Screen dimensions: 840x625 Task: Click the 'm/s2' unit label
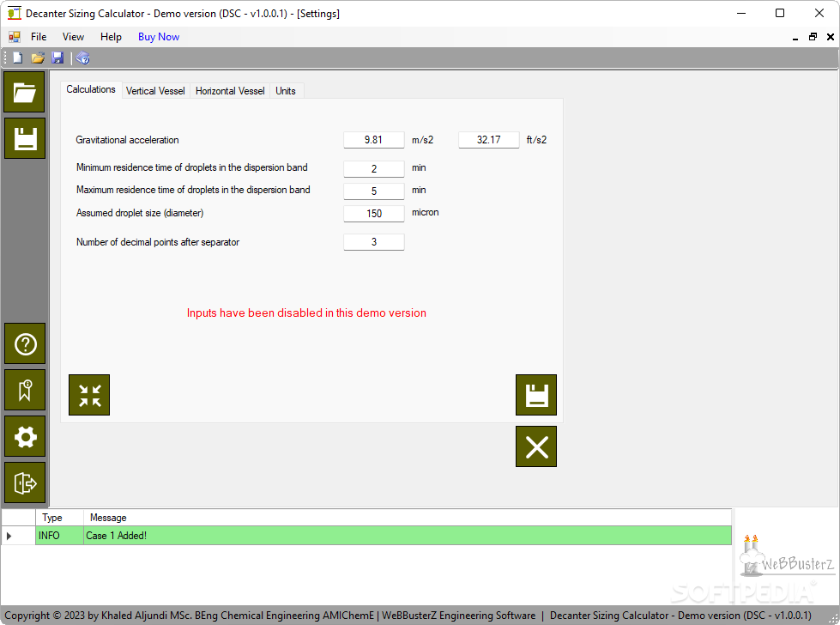422,140
